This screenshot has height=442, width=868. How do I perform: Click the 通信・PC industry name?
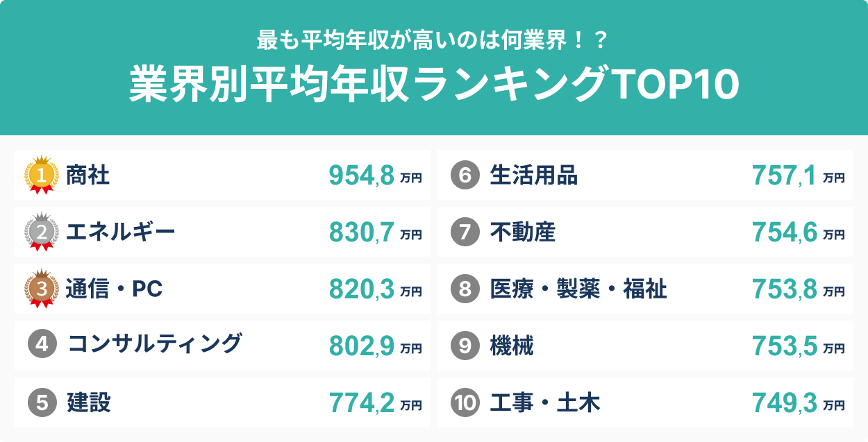[x=114, y=289]
